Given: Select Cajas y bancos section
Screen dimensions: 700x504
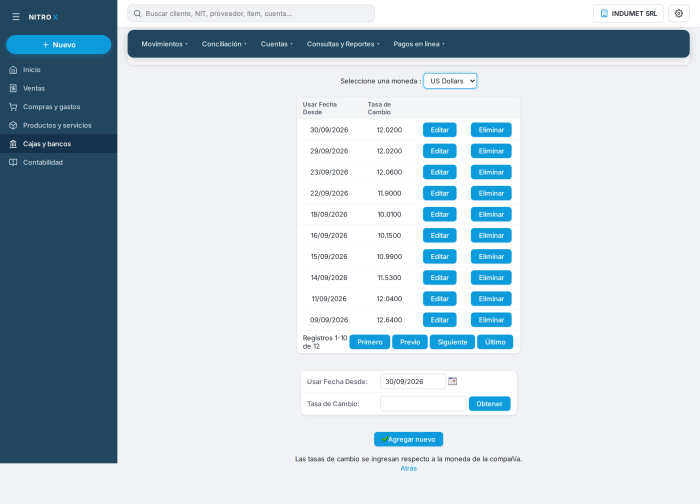Looking at the screenshot, I should click(58, 144).
